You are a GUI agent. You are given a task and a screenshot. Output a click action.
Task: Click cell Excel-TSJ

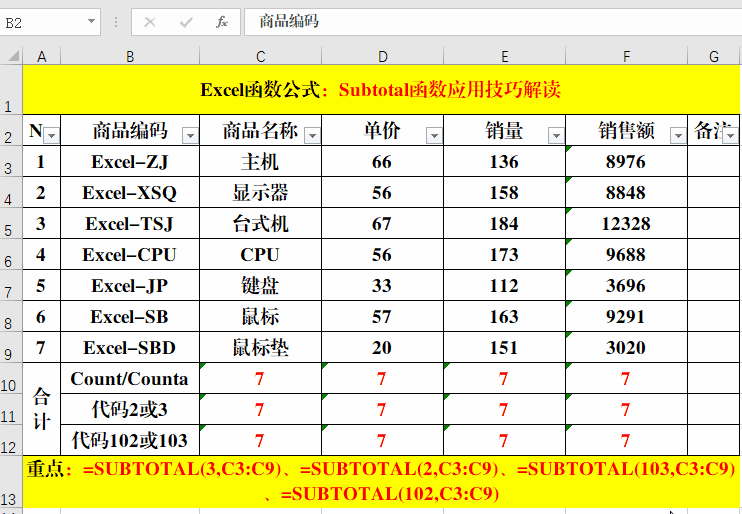click(x=130, y=223)
